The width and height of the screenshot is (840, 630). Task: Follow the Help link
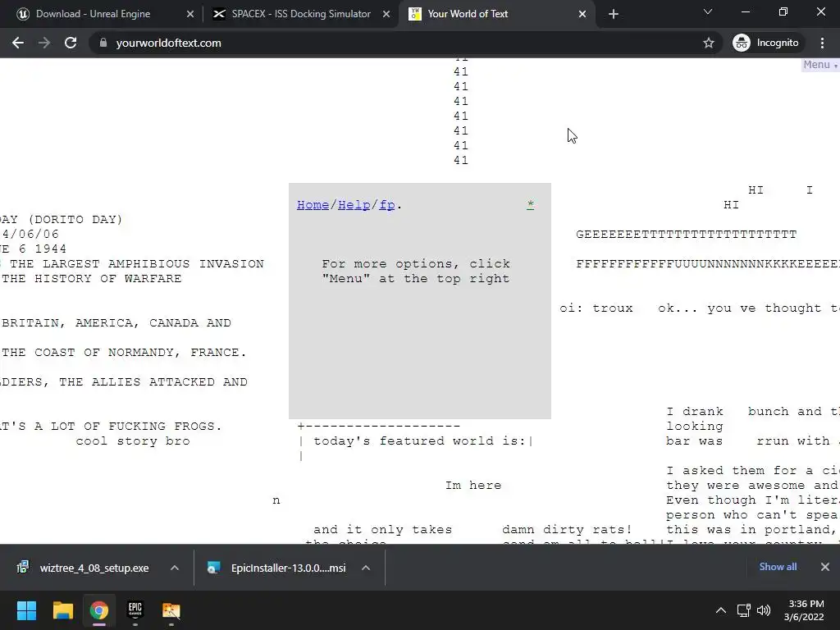click(354, 205)
